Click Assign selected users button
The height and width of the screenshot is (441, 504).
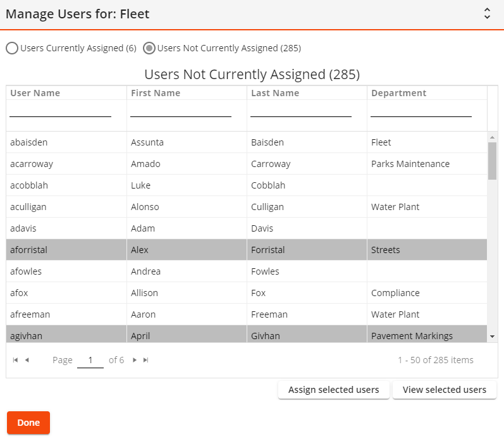(x=334, y=390)
